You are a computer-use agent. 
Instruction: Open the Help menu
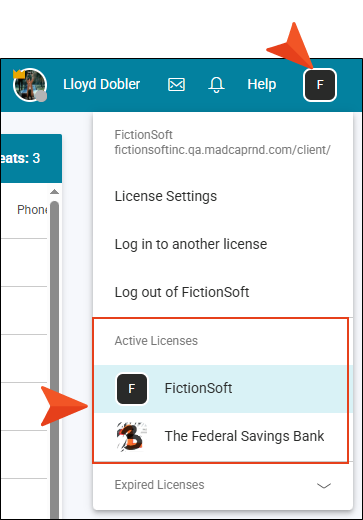[262, 85]
